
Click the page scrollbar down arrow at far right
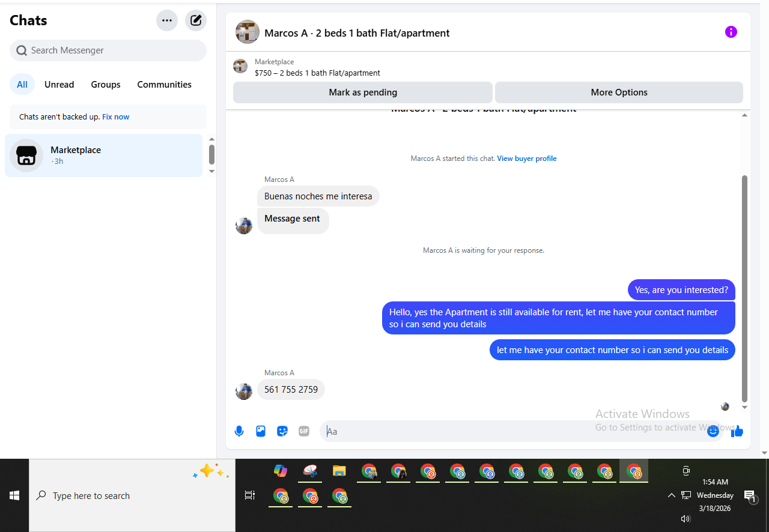coord(765,453)
